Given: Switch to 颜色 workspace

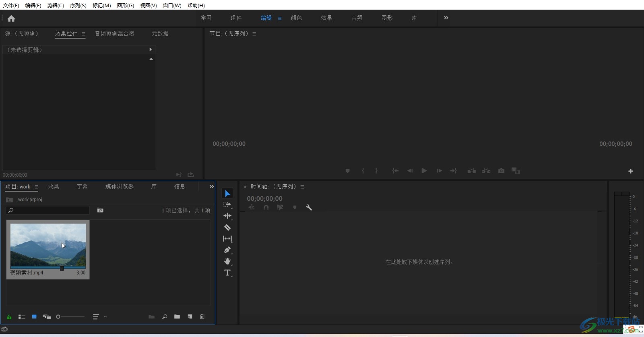Looking at the screenshot, I should pyautogui.click(x=297, y=18).
